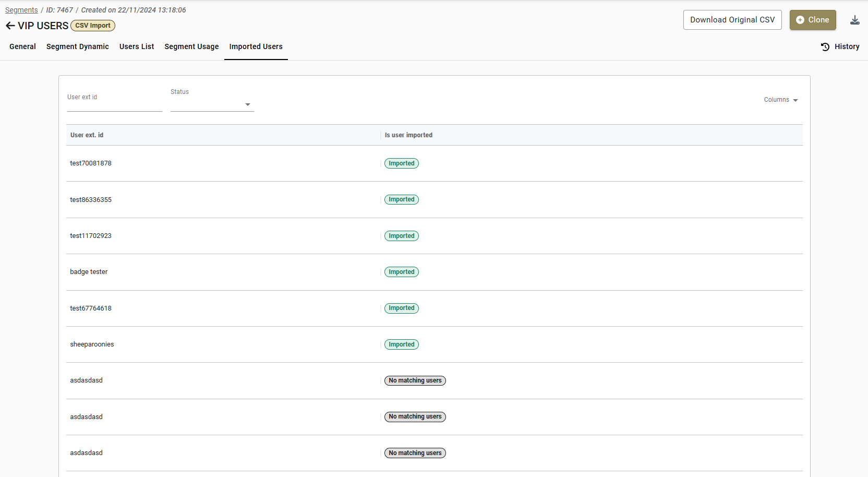This screenshot has width=868, height=477.
Task: Open the History panel
Action: [x=840, y=46]
